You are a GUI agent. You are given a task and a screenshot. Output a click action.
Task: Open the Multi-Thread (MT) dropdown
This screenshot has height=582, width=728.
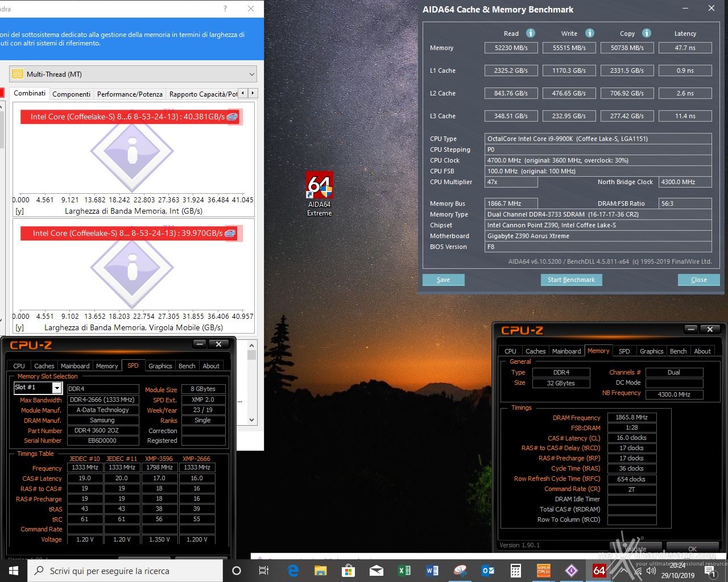click(133, 74)
